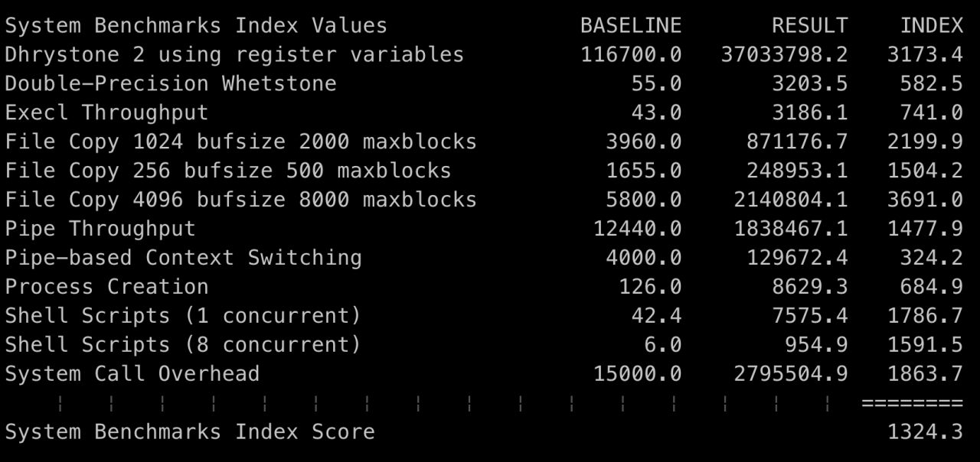Click the final index score 1324.3
Viewport: 980px width, 462px height.
(x=925, y=432)
